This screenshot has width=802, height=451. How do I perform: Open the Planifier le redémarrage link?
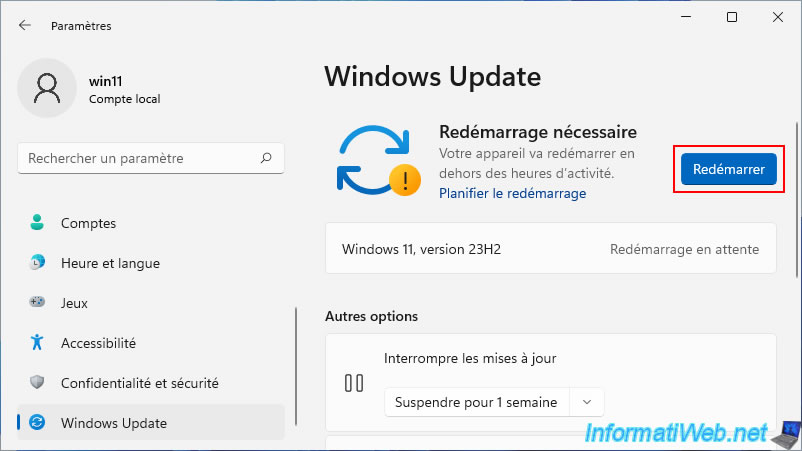pos(513,193)
